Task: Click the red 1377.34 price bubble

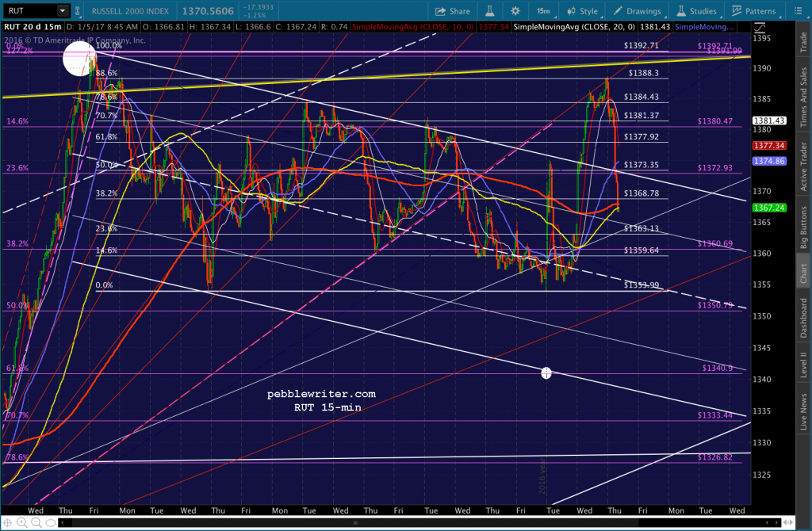Action: 769,145
